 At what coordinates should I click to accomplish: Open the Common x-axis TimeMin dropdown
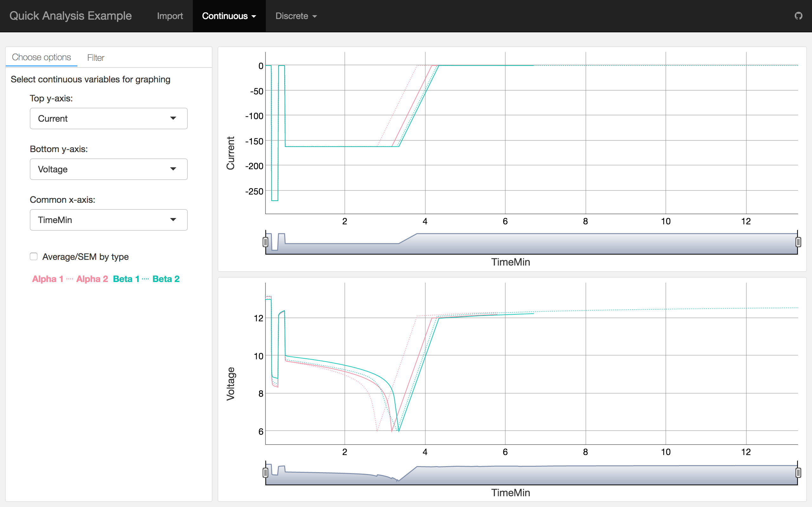click(108, 220)
